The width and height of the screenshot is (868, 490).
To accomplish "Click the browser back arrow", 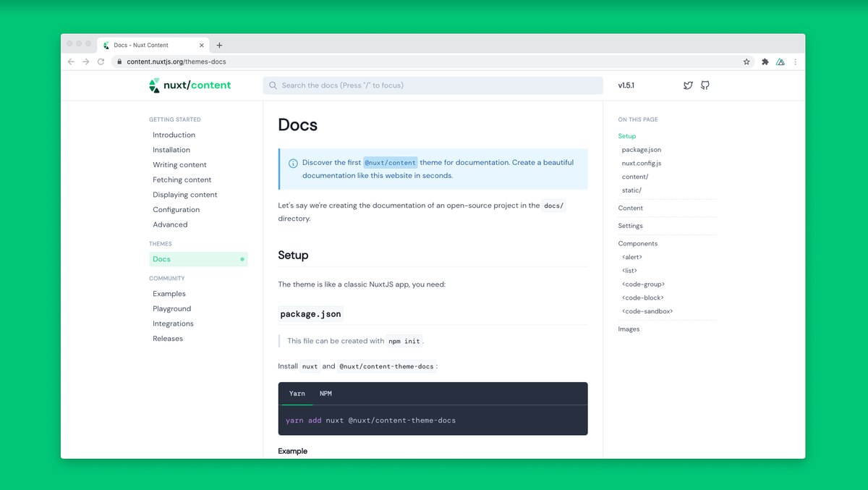I will 71,62.
